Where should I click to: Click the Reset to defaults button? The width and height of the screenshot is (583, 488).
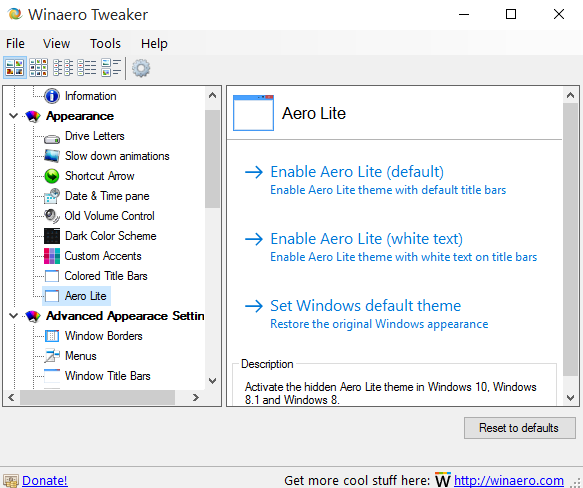click(x=519, y=428)
